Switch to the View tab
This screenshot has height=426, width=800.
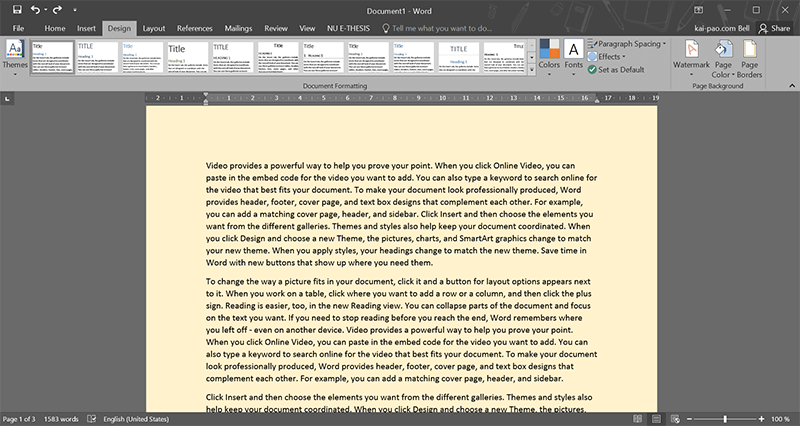click(307, 29)
